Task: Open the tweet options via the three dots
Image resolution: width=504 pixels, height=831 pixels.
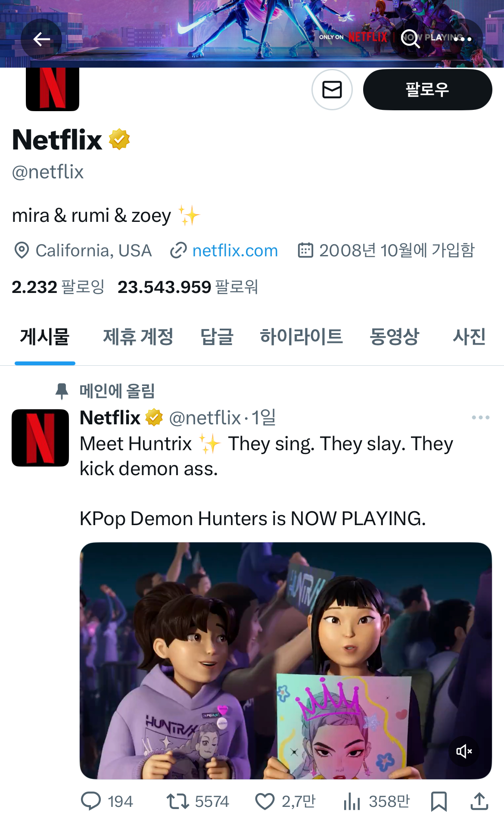Action: pyautogui.click(x=480, y=417)
